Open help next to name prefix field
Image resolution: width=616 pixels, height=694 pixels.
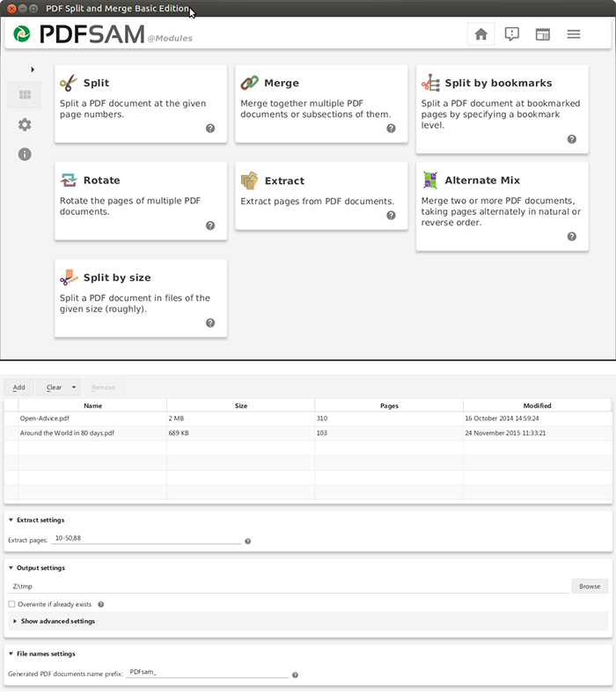[295, 676]
